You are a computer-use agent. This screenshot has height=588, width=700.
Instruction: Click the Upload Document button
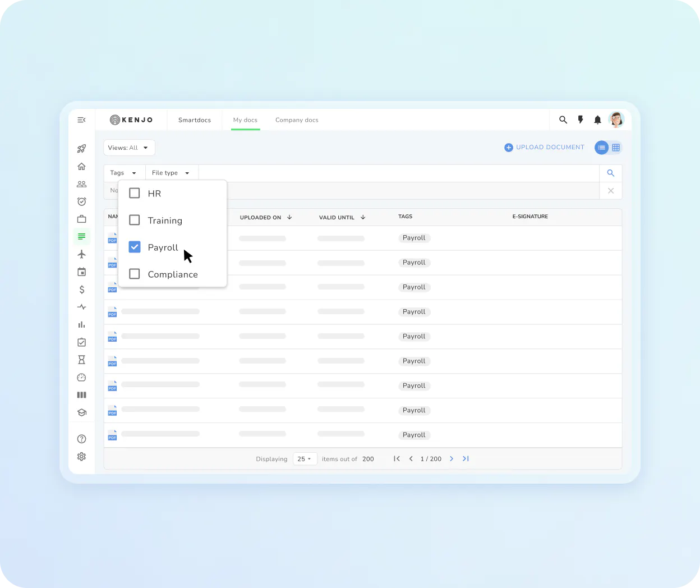point(544,148)
